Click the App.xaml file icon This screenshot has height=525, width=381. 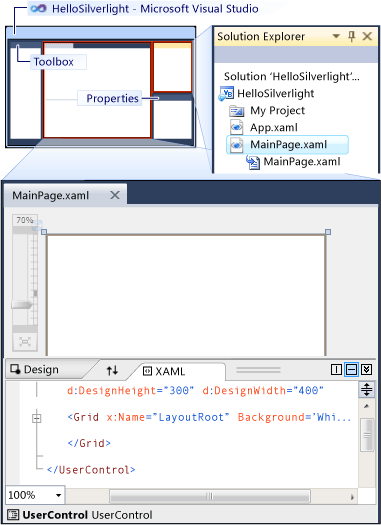pos(236,127)
